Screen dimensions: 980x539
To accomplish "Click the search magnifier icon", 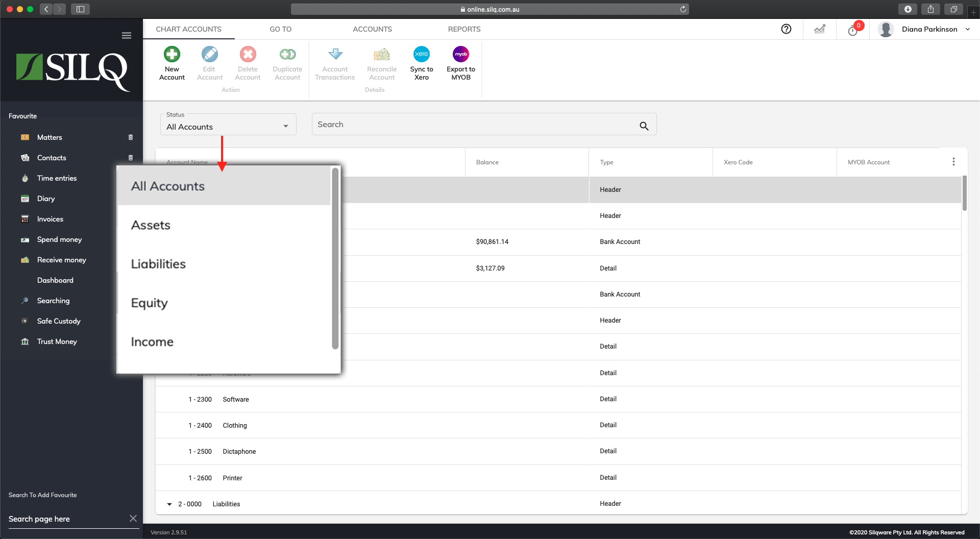I will (x=644, y=126).
